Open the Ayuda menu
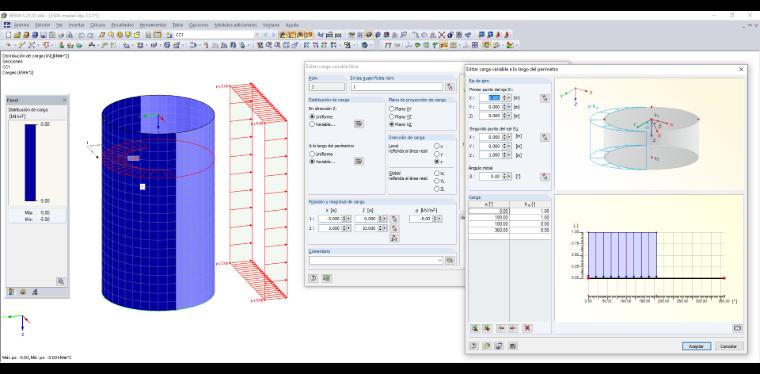Image resolution: width=760 pixels, height=374 pixels. pyautogui.click(x=292, y=25)
